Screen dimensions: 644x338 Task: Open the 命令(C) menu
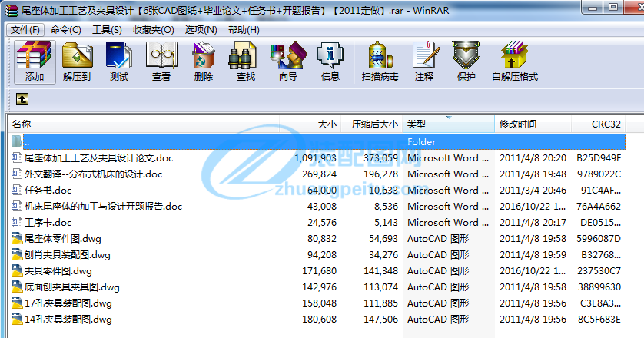click(66, 29)
